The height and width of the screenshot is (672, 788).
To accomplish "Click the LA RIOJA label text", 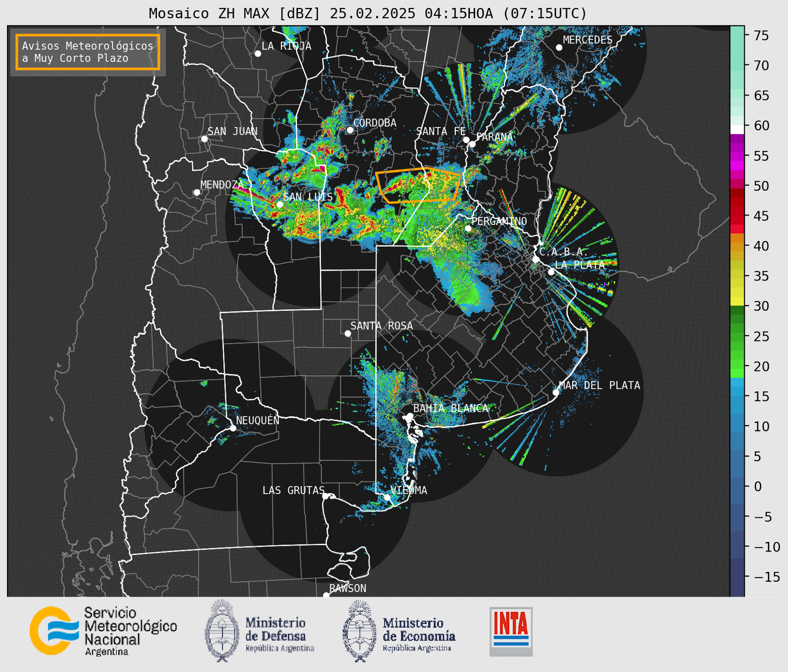I will 286,46.
